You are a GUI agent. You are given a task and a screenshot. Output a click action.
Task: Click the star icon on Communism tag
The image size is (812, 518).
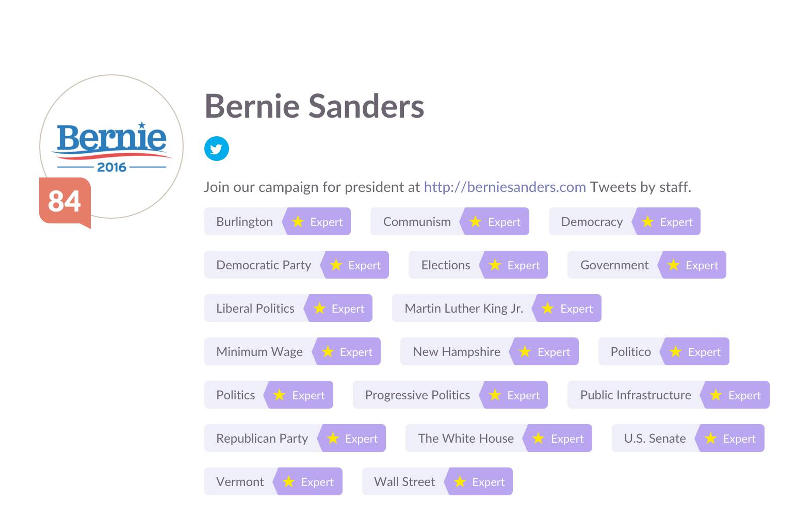click(x=476, y=222)
